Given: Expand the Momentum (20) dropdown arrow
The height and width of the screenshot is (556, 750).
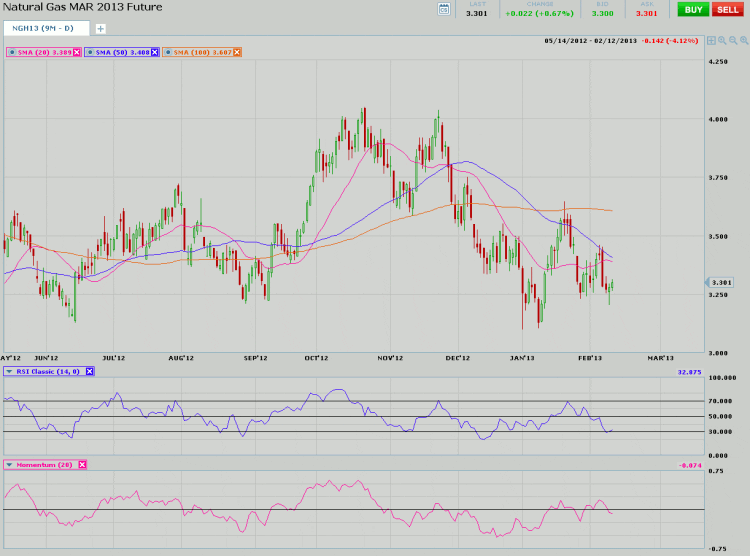Looking at the screenshot, I should click(9, 465).
